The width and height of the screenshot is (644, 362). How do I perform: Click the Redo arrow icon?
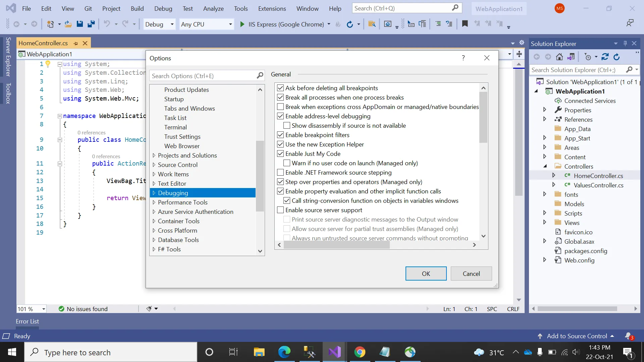[125, 24]
